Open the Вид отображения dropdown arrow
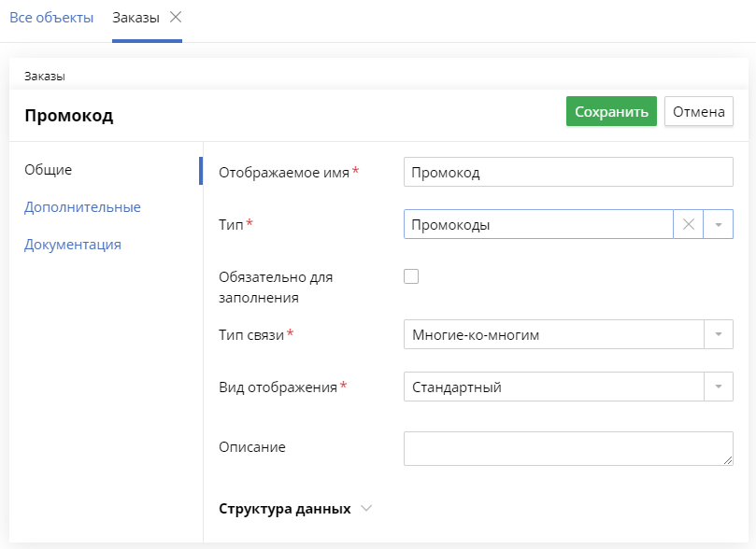 pyautogui.click(x=717, y=387)
